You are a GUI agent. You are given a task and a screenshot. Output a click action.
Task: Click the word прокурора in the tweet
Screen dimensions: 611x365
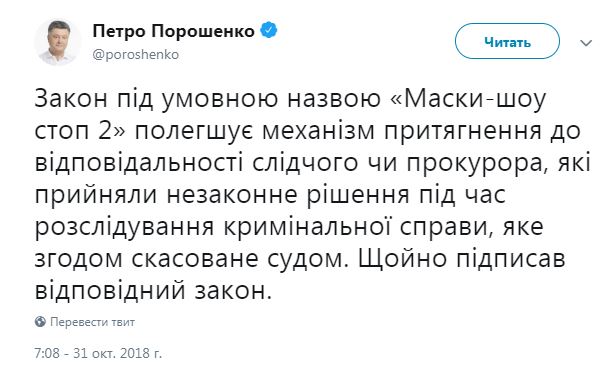point(475,164)
